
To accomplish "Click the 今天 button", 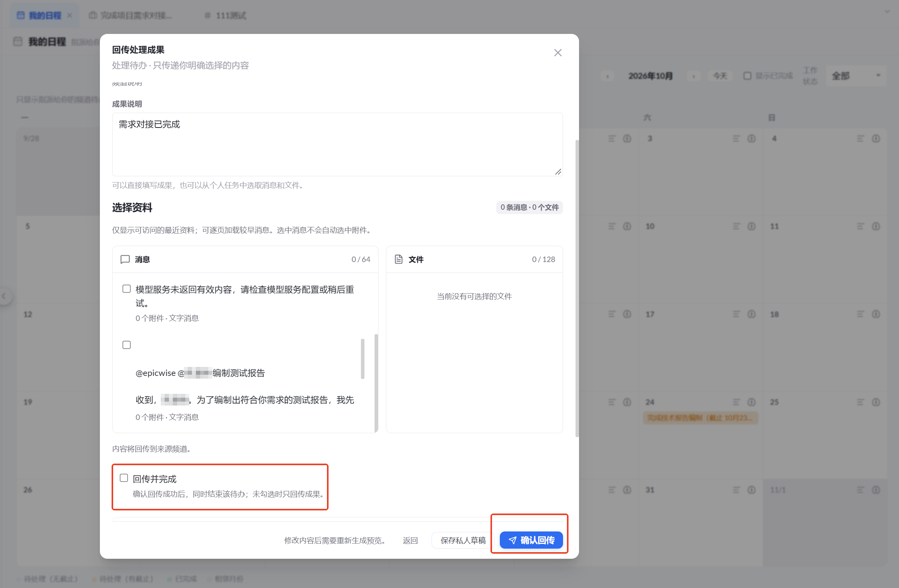I will (x=720, y=76).
